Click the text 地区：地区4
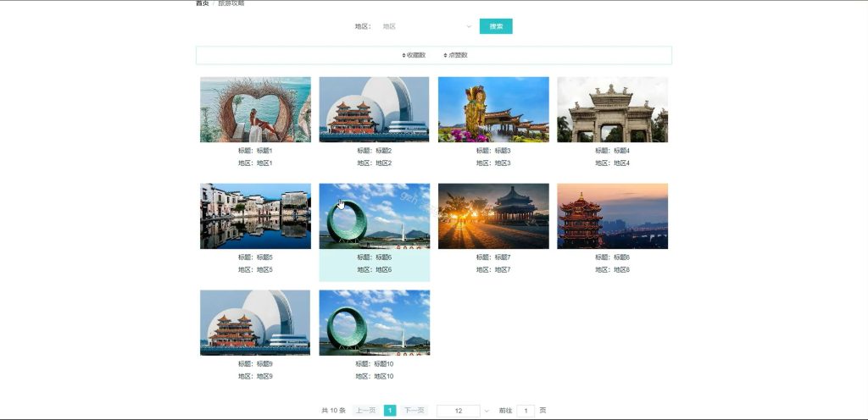Screen dimensions: 868x420 pos(612,163)
